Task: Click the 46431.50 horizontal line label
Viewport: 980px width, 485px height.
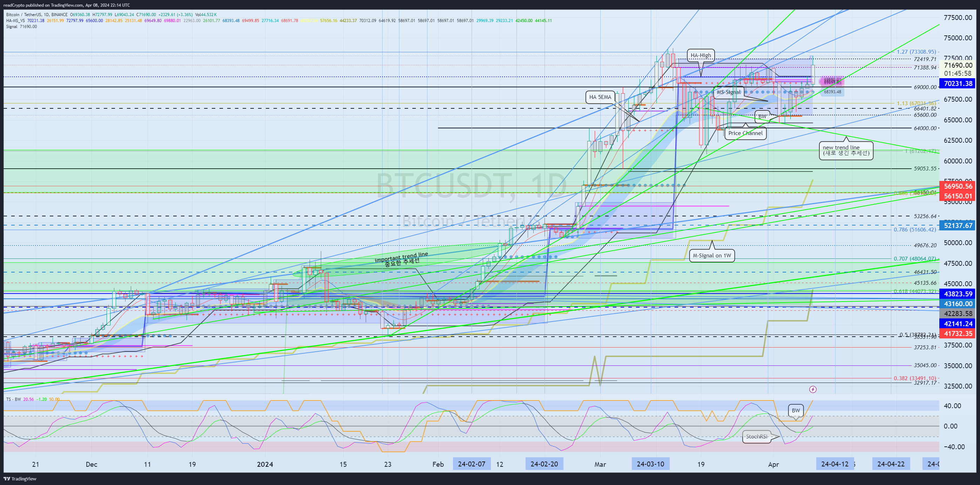Action: click(925, 272)
